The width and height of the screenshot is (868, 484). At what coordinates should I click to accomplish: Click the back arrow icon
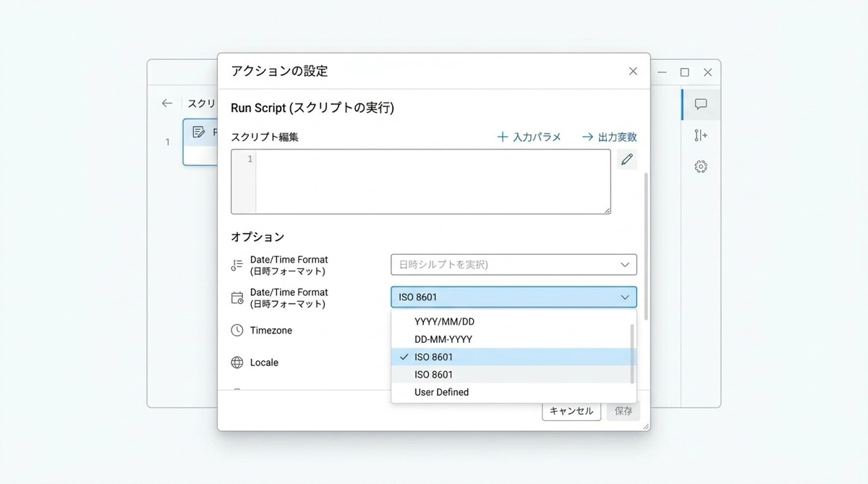point(167,103)
